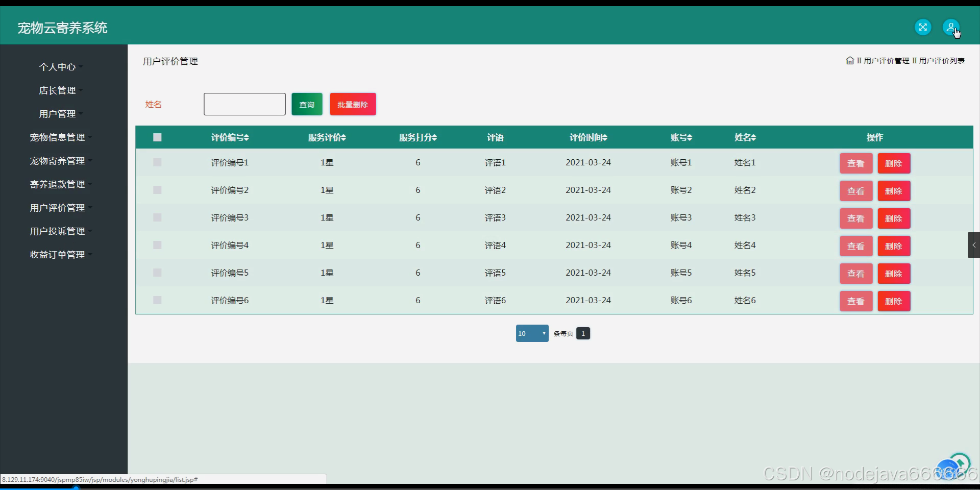Click the fullscreen toggle icon in header
The width and height of the screenshot is (980, 490).
923,28
